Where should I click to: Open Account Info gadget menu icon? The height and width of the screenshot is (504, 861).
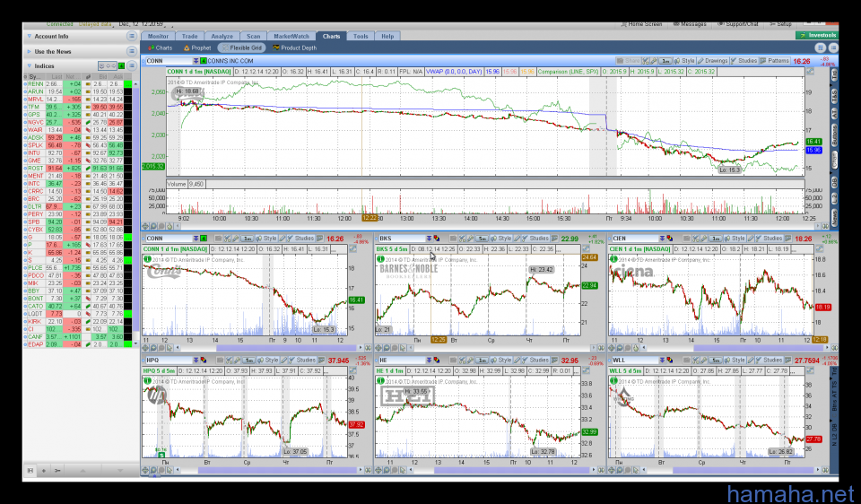pos(131,36)
